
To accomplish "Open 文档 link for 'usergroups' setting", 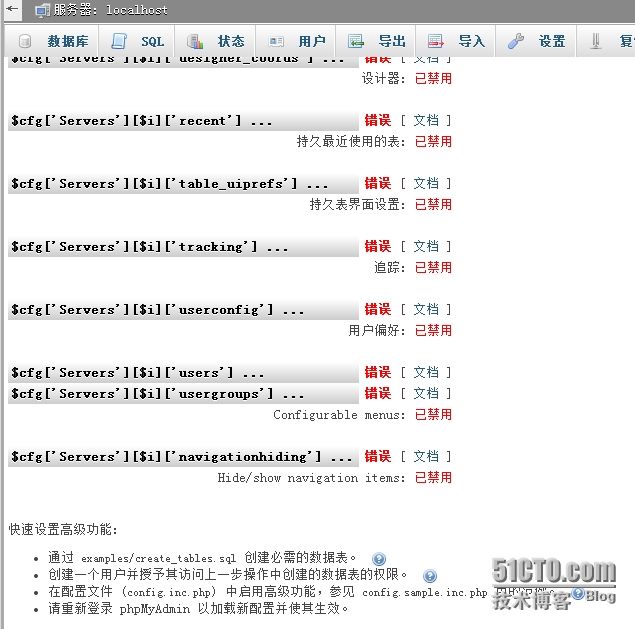I will (x=426, y=393).
